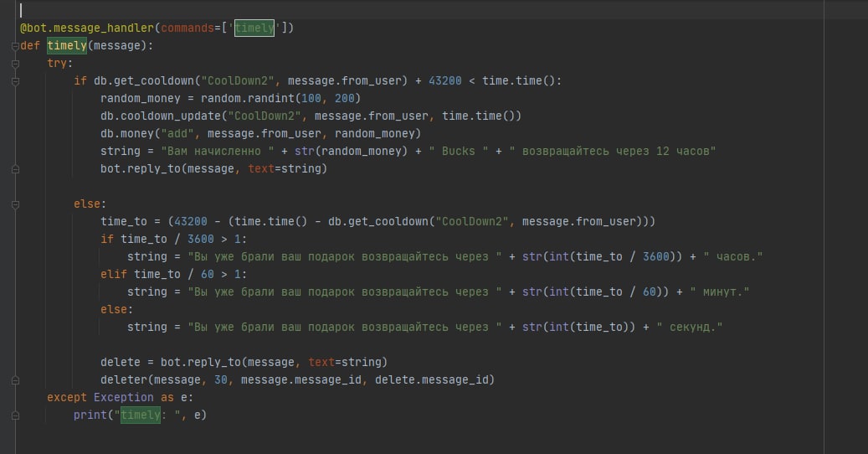
Task: Click time_to variable assignment name
Action: (x=124, y=221)
